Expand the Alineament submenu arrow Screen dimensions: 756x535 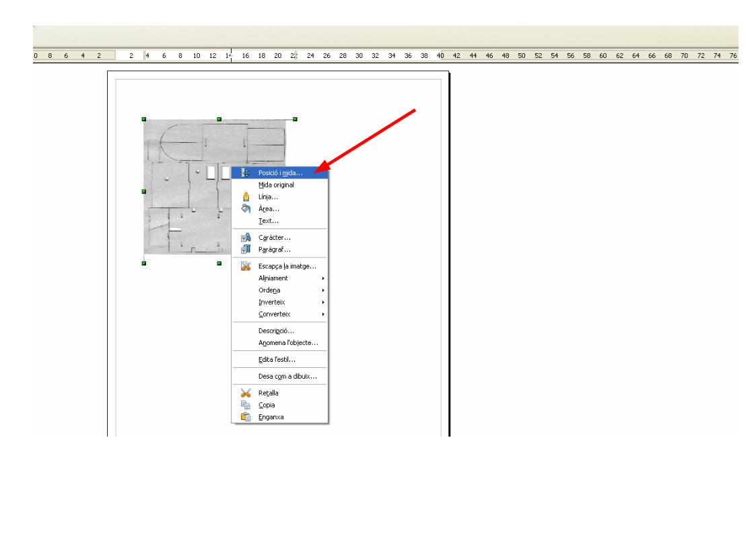[x=323, y=278]
